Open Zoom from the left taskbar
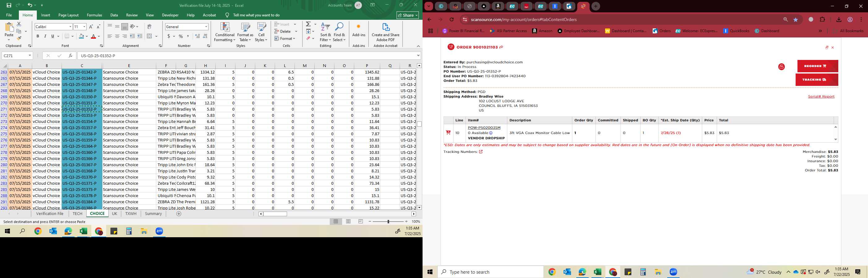868x278 pixels. coord(159,231)
